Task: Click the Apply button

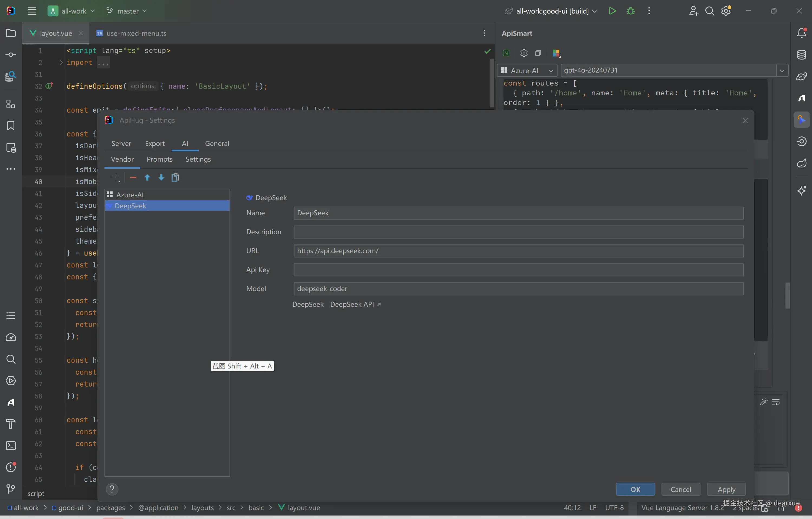Action: click(x=726, y=489)
